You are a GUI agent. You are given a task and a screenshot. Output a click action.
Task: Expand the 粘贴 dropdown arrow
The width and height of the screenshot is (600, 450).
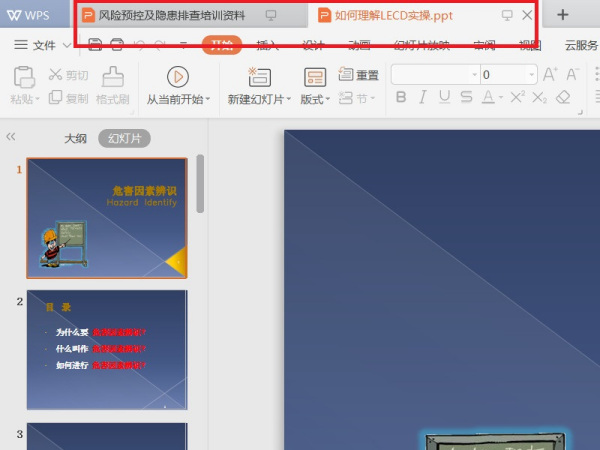pos(37,99)
